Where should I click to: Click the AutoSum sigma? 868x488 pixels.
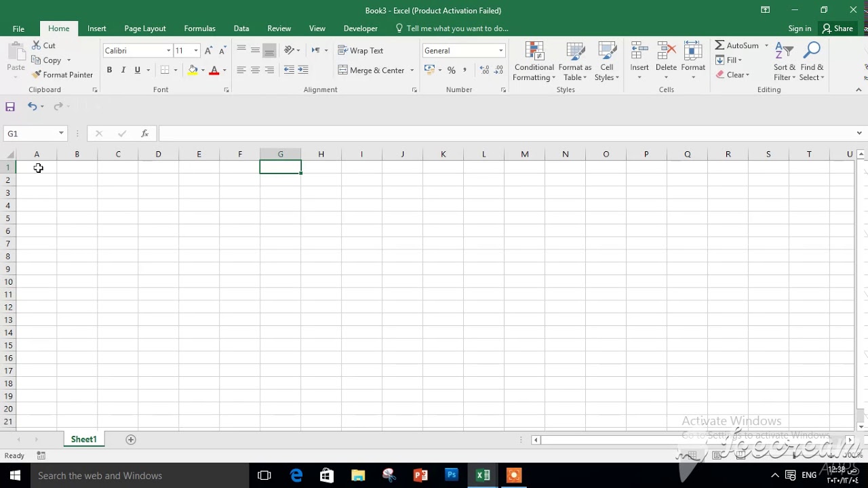coord(719,45)
